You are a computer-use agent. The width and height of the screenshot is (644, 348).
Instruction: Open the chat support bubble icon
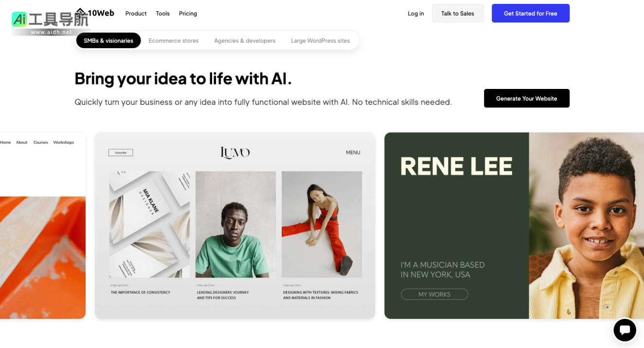(x=625, y=331)
